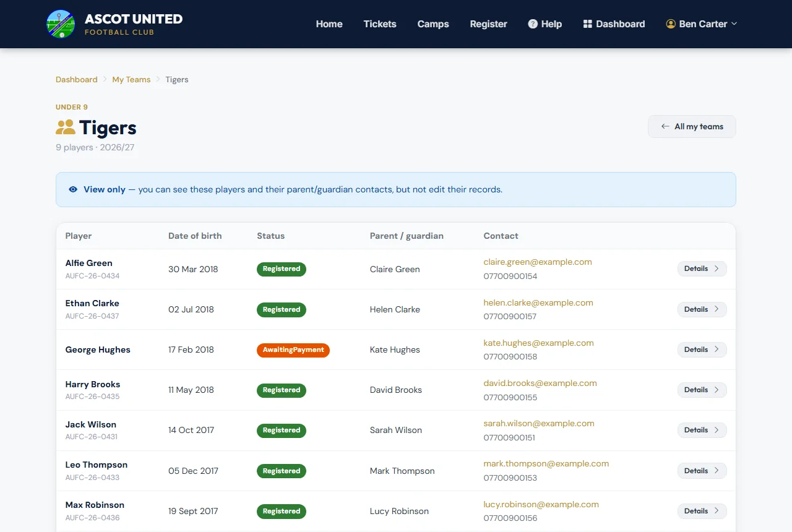Click the Dashboard grid icon in navbar
The height and width of the screenshot is (532, 792).
pos(588,24)
